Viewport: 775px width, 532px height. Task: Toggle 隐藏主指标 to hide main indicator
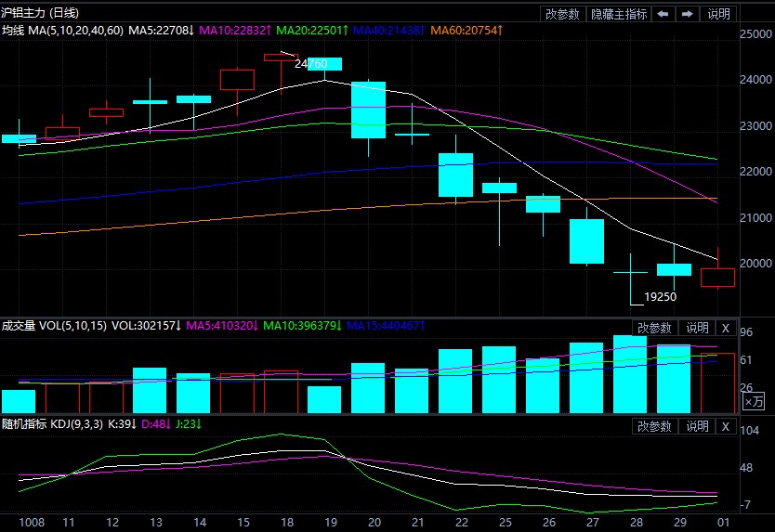(x=619, y=14)
